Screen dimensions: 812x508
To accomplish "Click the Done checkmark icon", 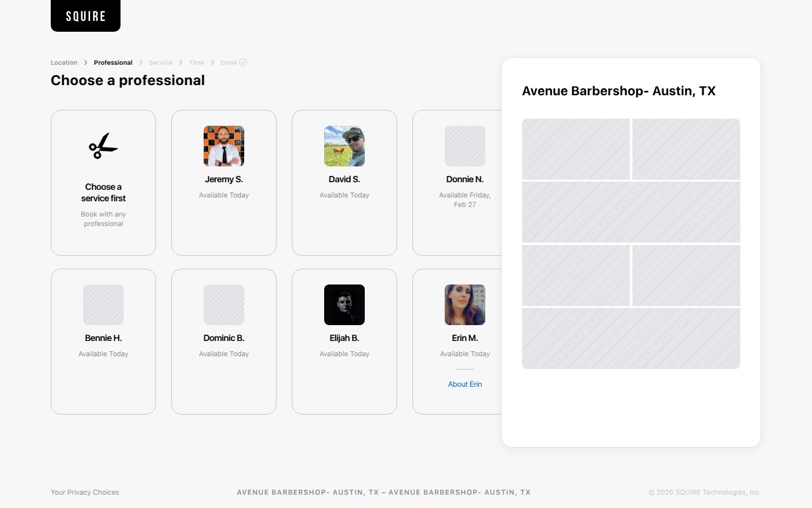I will pos(243,62).
